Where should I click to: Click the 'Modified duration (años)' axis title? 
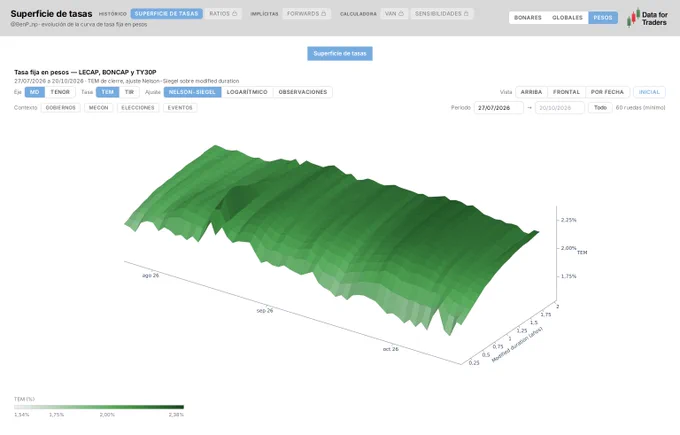click(517, 344)
